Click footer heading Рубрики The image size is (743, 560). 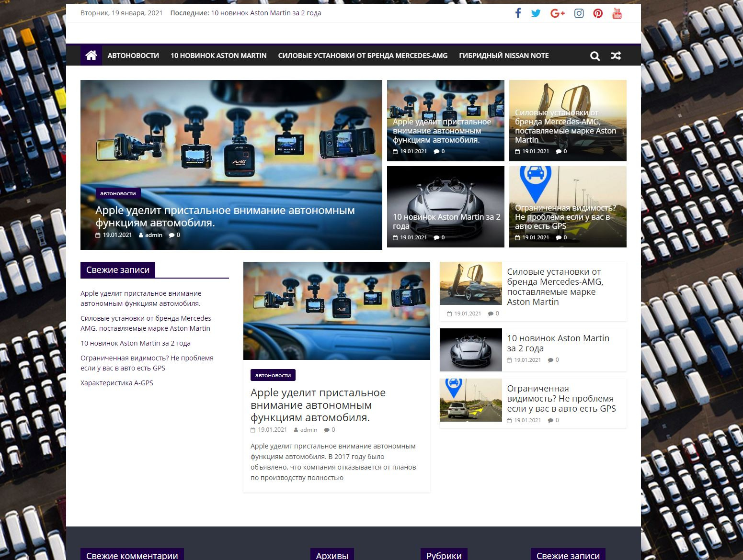pos(444,555)
